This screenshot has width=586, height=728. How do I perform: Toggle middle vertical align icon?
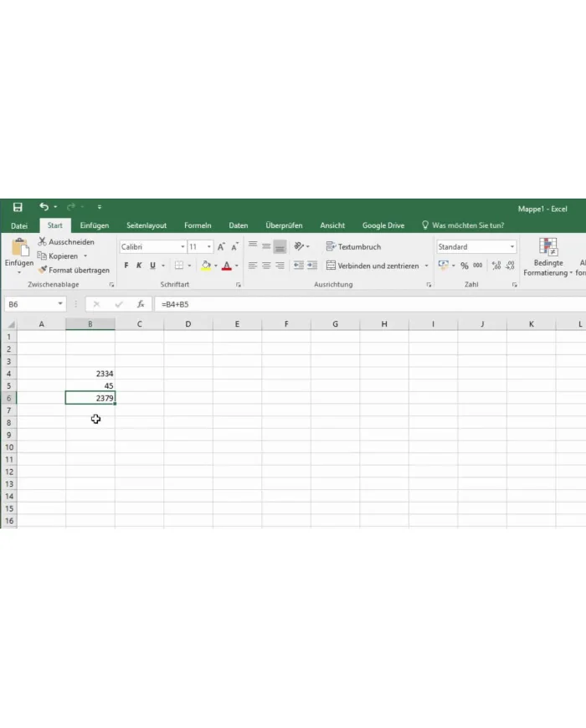(266, 246)
